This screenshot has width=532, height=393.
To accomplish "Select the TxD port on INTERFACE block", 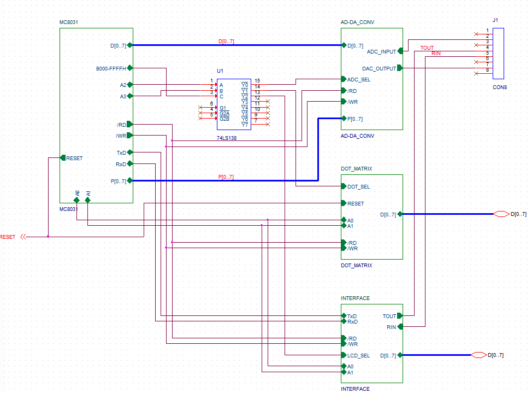I will pos(344,315).
